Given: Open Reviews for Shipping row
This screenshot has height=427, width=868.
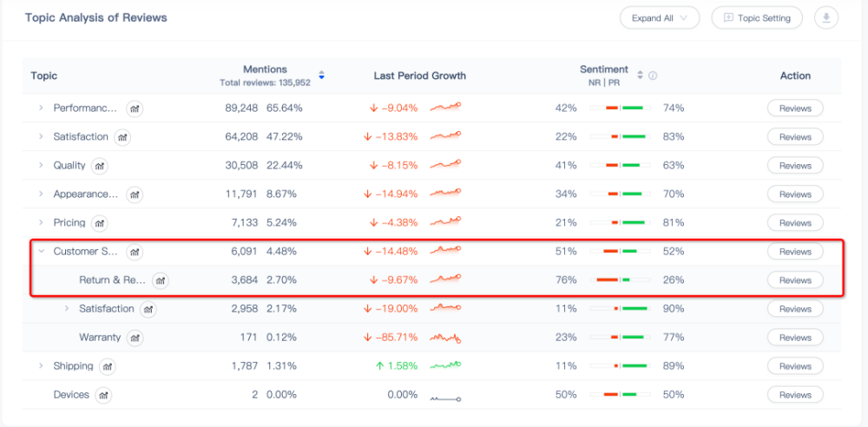Looking at the screenshot, I should (x=795, y=366).
